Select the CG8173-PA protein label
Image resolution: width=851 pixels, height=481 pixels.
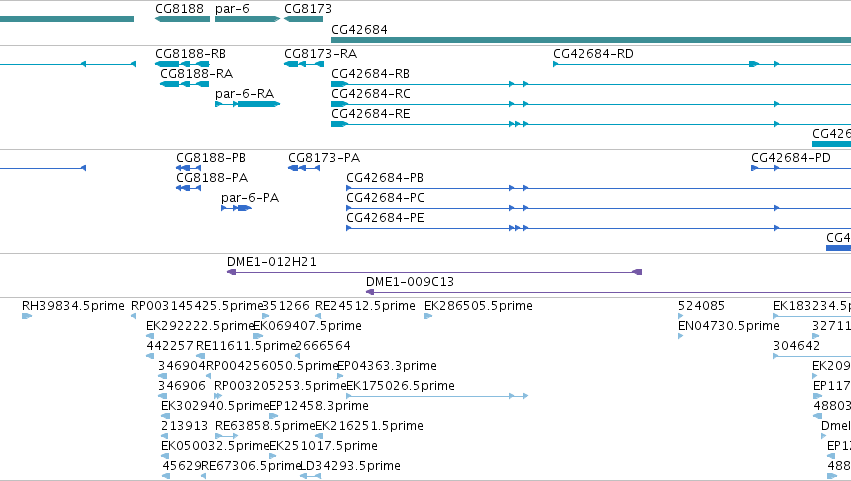[324, 158]
